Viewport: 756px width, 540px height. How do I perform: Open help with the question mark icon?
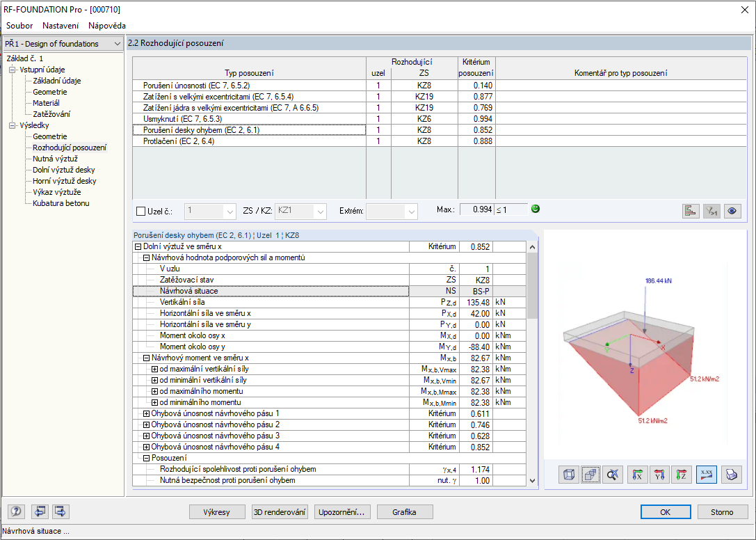(x=16, y=511)
